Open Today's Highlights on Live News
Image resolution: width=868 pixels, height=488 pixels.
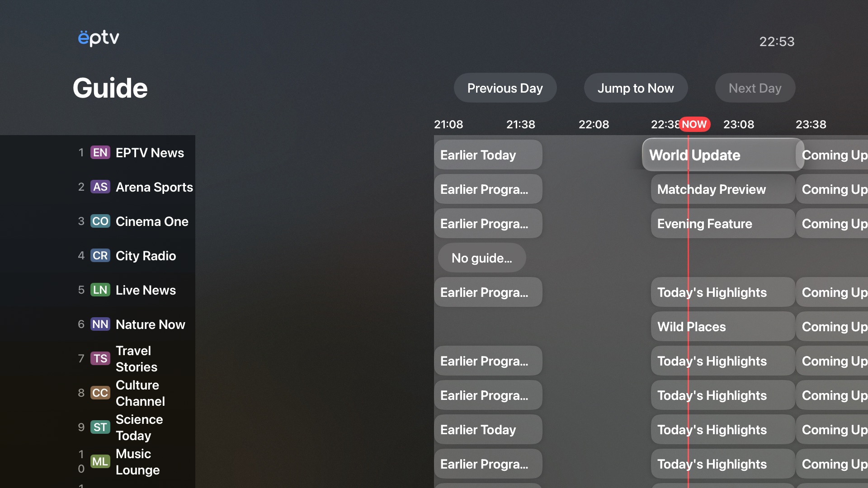723,292
